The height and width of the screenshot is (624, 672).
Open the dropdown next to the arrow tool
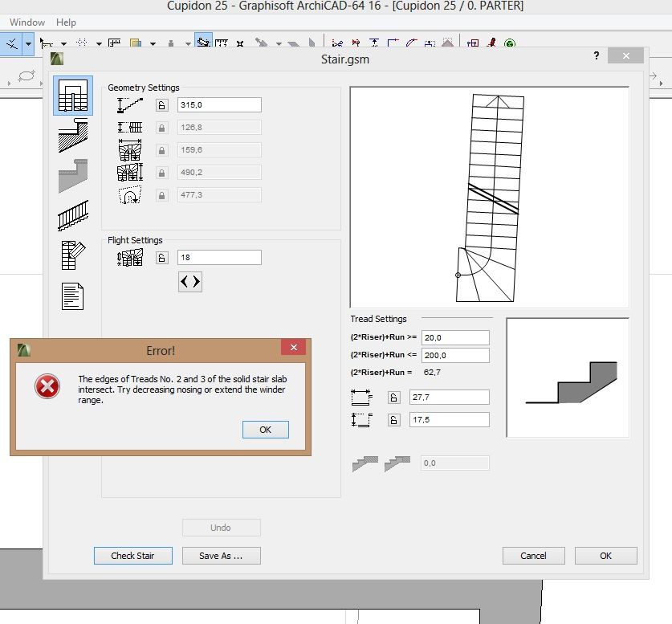63,43
